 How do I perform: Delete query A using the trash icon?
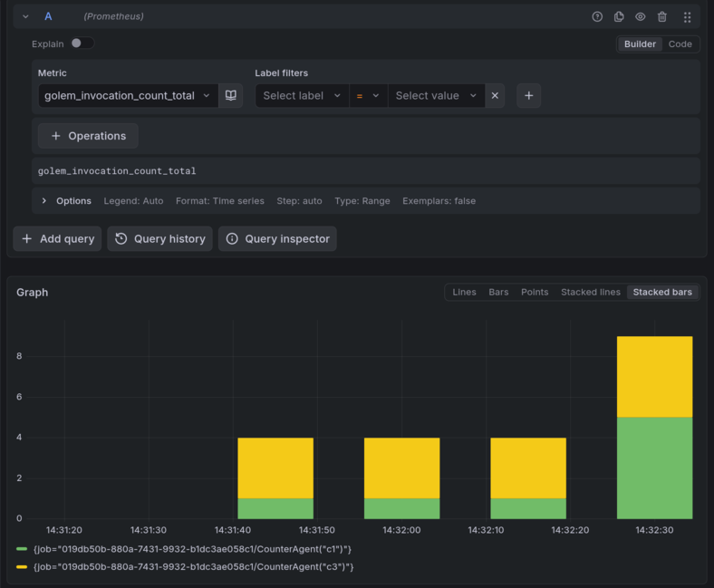(x=662, y=16)
